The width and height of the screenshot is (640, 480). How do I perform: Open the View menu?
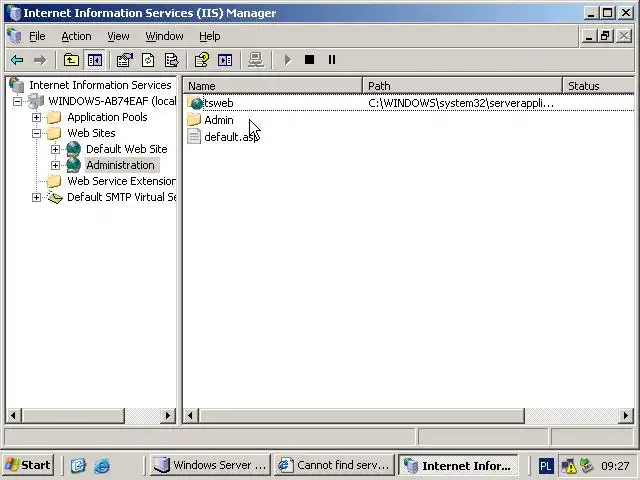118,36
